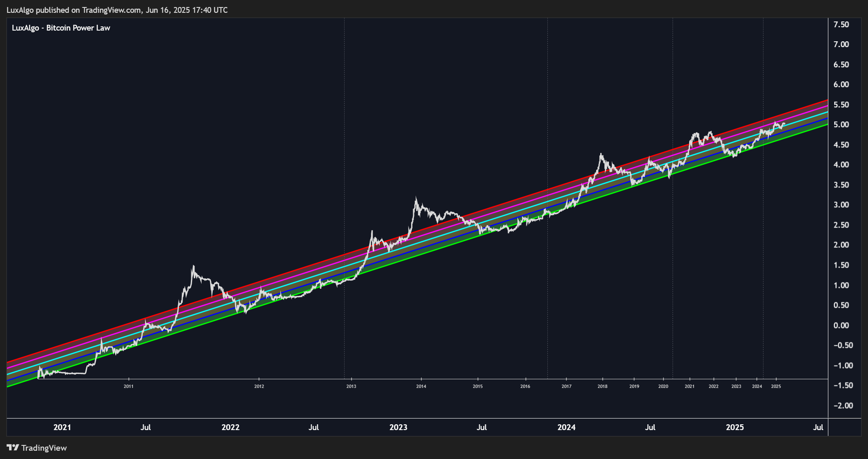Screen dimensions: 868x459
Task: Select the small 2019 year tick inside chart
Action: (634, 386)
